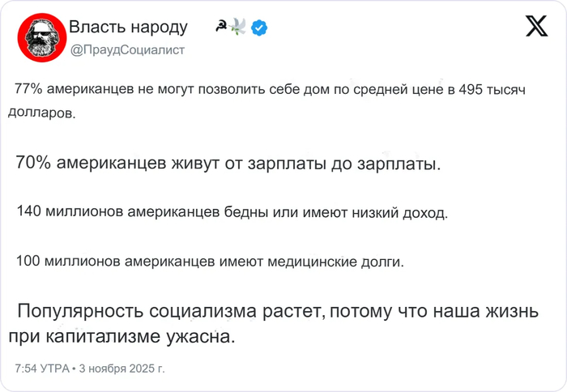Click the '7:54 УТРА' timestamp
Viewport: 567px width, 392px height.
[41, 368]
